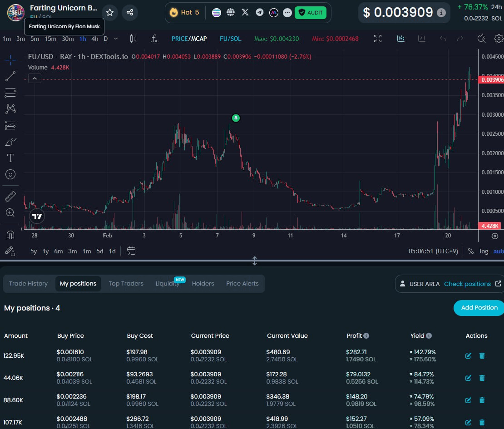The height and width of the screenshot is (429, 504).
Task: Expand the timeframe dropdown chevron
Action: (x=116, y=39)
